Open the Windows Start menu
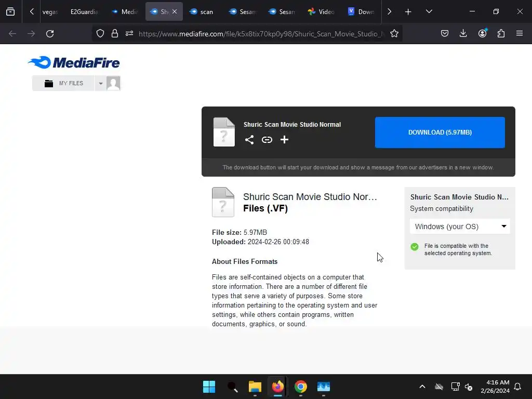This screenshot has width=532, height=399. click(x=209, y=387)
